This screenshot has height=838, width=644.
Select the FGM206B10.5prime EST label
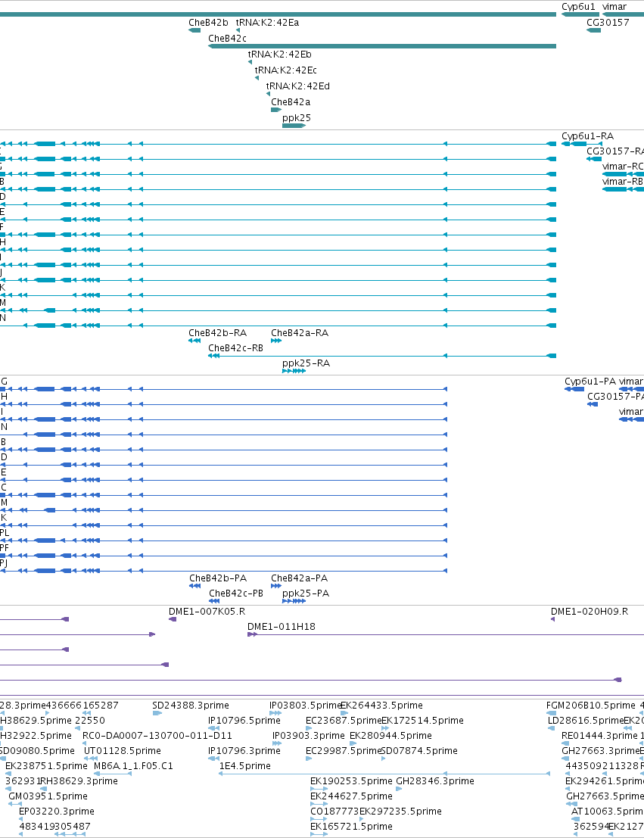[591, 706]
